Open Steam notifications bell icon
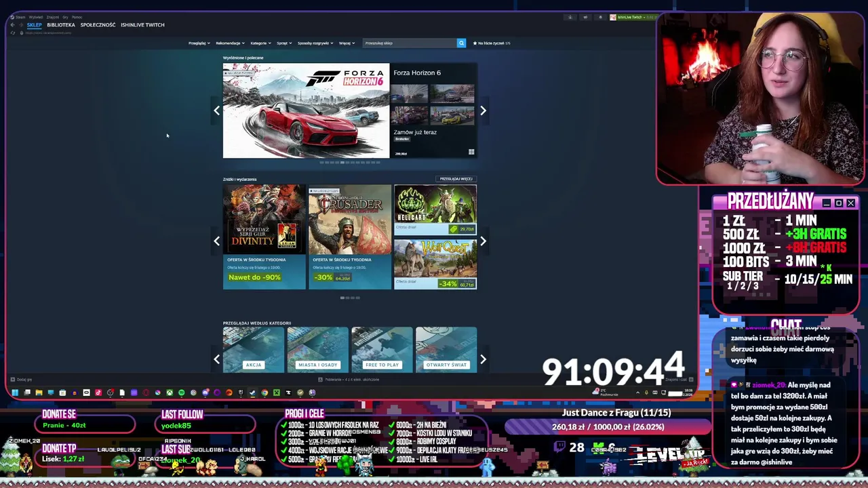Screen dimensions: 868x488 601,17
